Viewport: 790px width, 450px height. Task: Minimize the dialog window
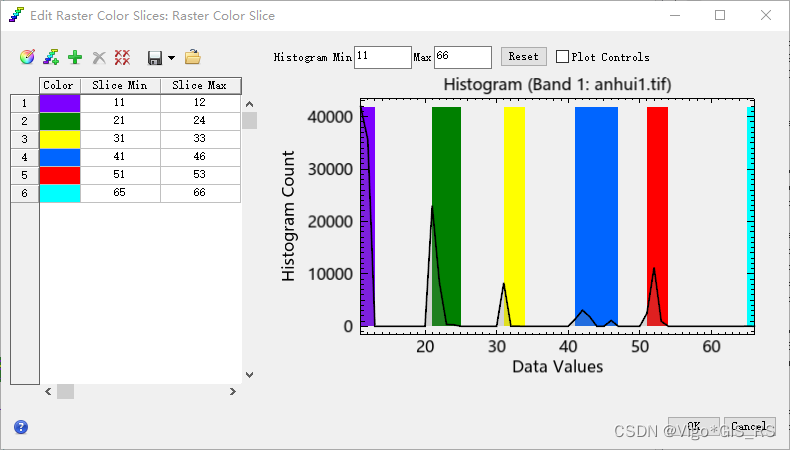[675, 15]
